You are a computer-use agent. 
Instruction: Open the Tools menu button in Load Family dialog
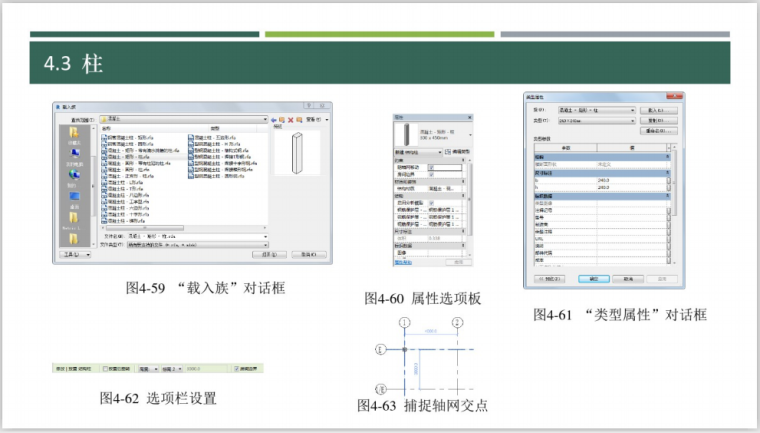(76, 255)
